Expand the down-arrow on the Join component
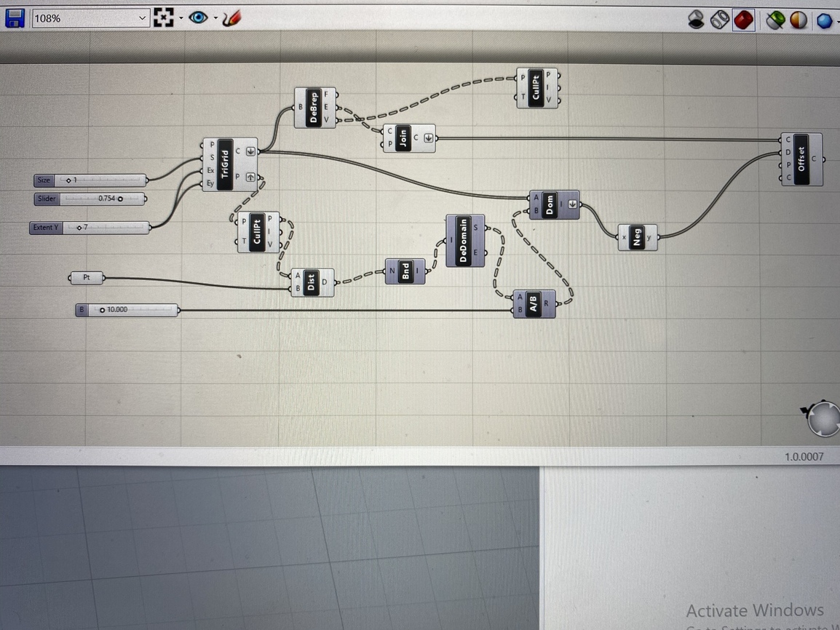Image resolution: width=840 pixels, height=630 pixels. tap(428, 137)
